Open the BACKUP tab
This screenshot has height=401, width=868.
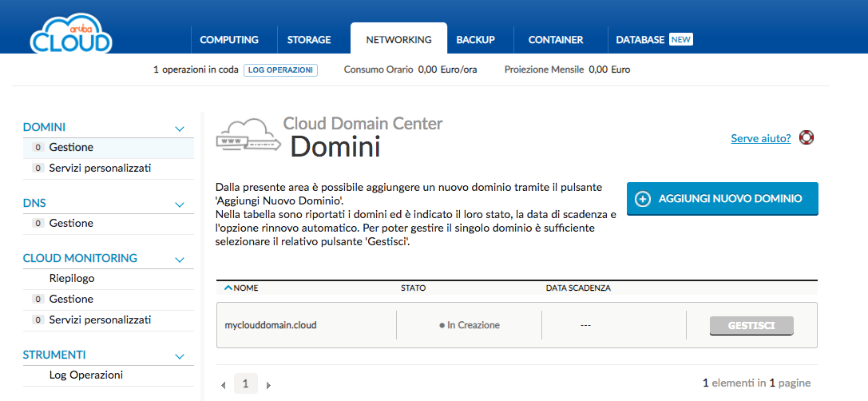coord(475,40)
